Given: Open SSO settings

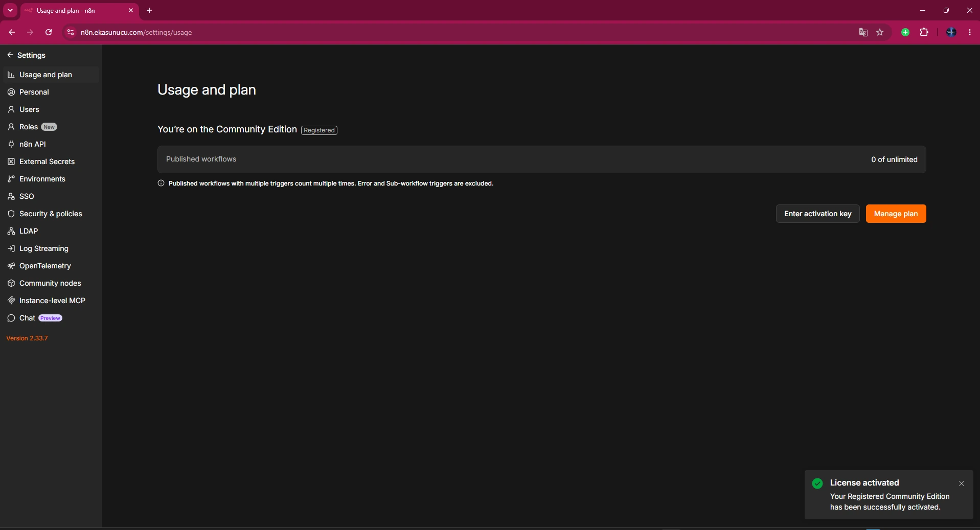Looking at the screenshot, I should click(50, 196).
